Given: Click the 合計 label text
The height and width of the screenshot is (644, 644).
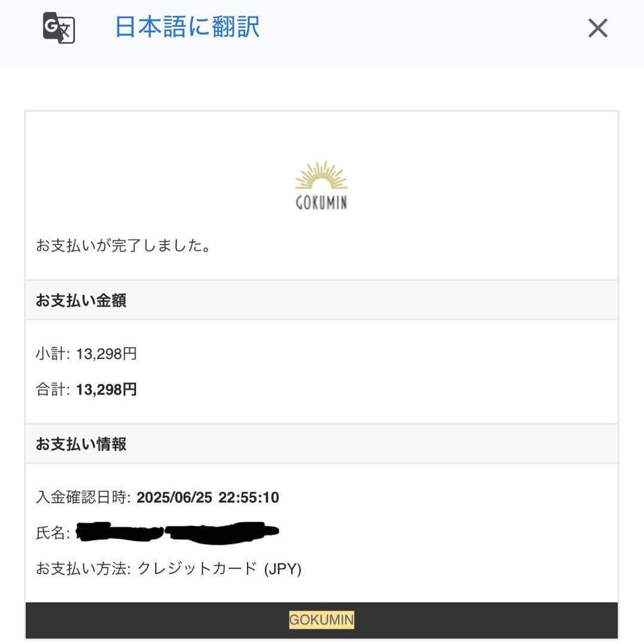Looking at the screenshot, I should [52, 390].
